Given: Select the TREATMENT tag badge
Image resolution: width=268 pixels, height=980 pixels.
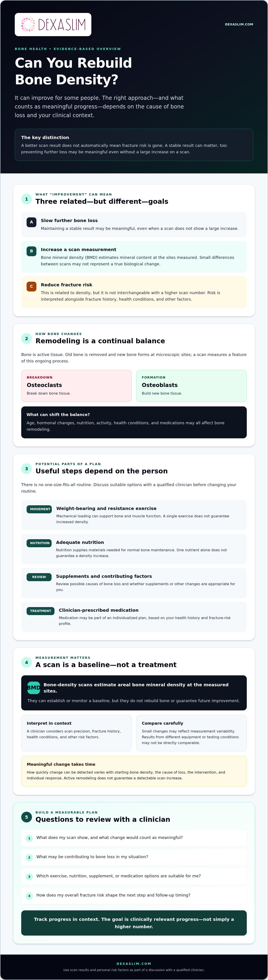Looking at the screenshot, I should point(40,611).
